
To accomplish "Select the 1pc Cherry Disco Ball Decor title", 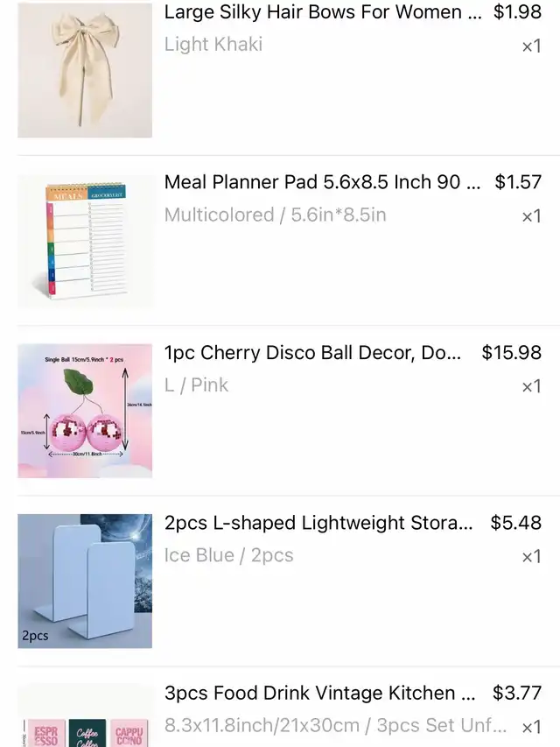I will (x=312, y=353).
